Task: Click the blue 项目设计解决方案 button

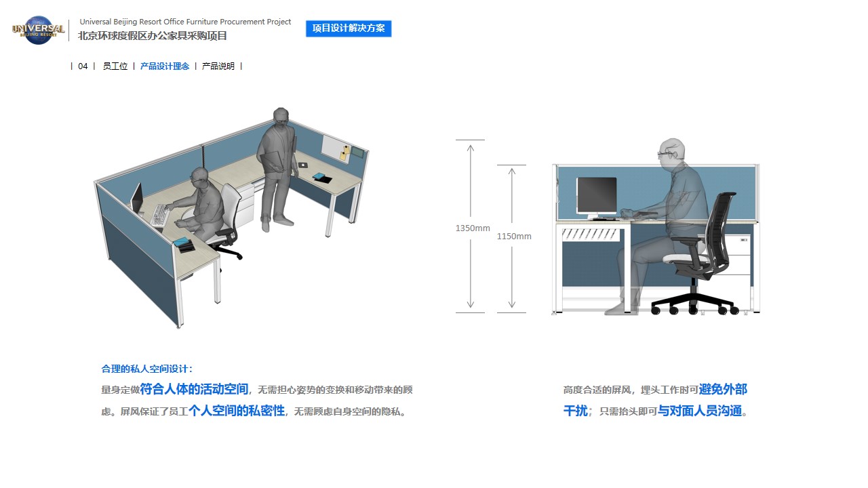Action: tap(349, 28)
